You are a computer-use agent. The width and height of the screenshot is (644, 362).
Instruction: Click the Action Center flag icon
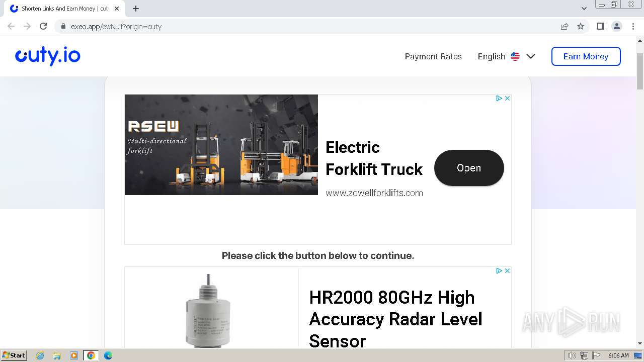pos(596,355)
